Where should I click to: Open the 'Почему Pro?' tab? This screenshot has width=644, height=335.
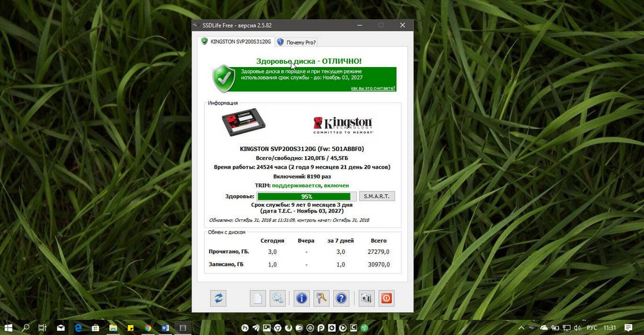pyautogui.click(x=297, y=42)
